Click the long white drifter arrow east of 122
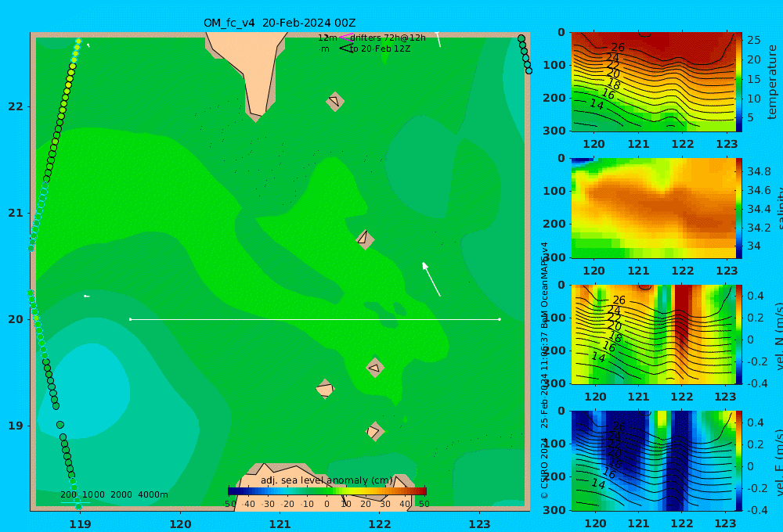Image resolution: width=783 pixels, height=532 pixels. pos(431,279)
